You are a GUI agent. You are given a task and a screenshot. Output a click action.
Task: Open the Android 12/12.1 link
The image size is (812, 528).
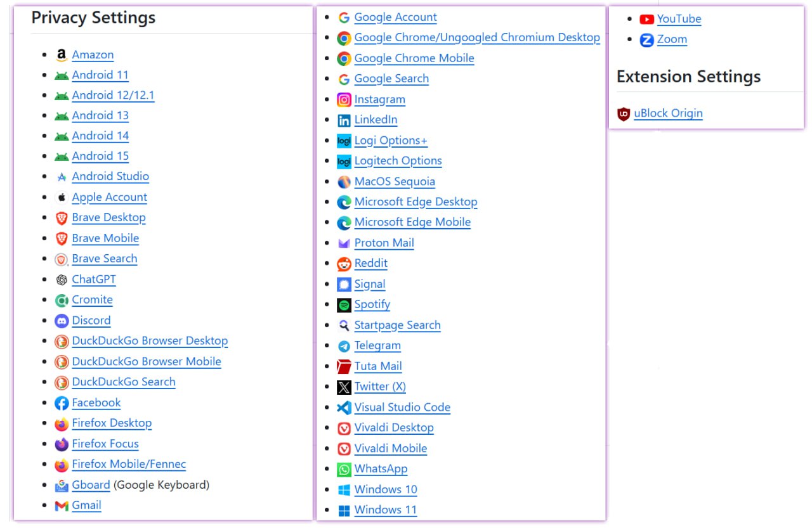113,95
